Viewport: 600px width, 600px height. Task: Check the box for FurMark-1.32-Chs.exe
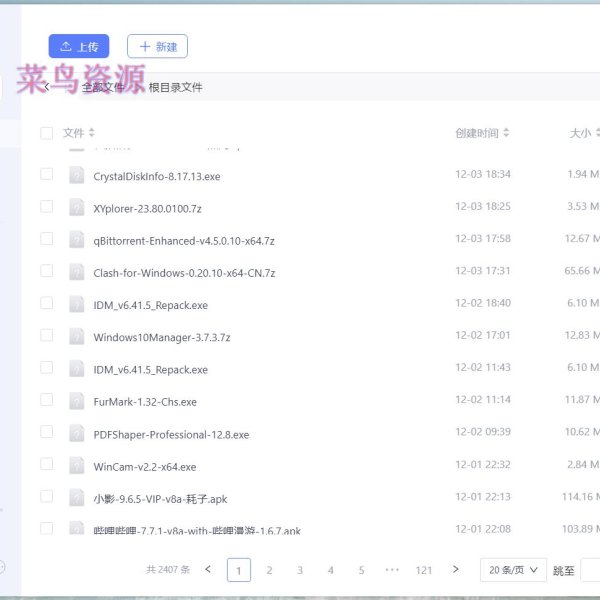coord(47,399)
